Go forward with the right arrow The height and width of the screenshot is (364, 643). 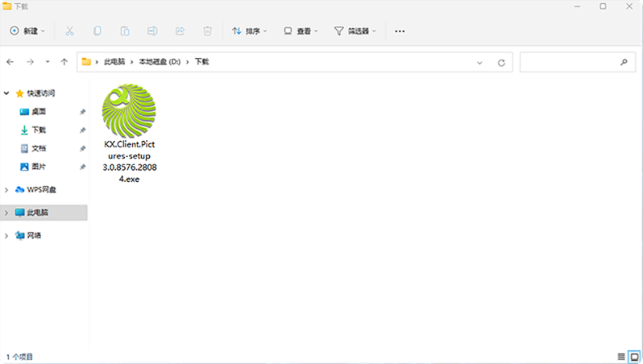click(x=30, y=62)
